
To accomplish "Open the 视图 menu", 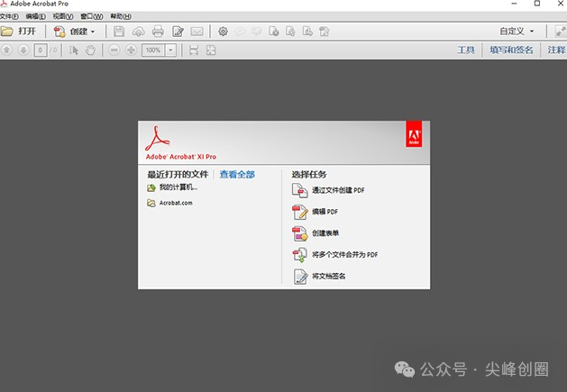I will coord(63,16).
